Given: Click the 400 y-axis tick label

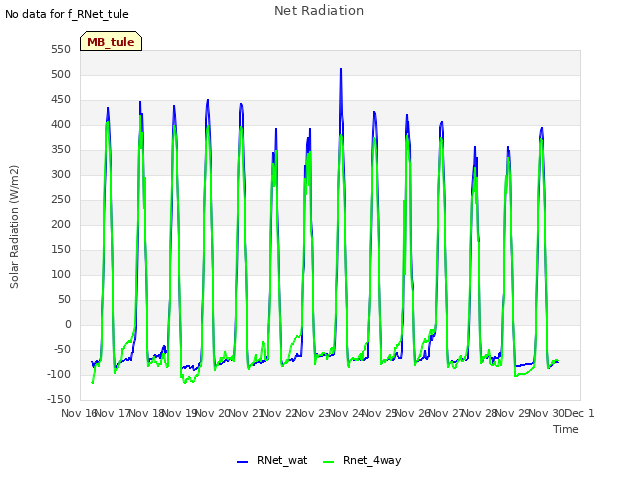Looking at the screenshot, I should tap(61, 124).
